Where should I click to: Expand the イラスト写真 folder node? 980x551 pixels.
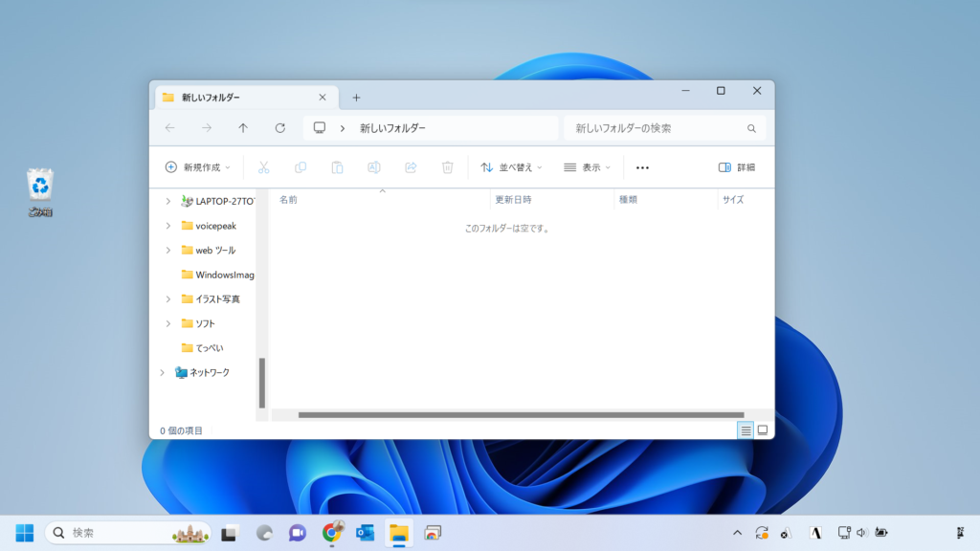coord(168,299)
